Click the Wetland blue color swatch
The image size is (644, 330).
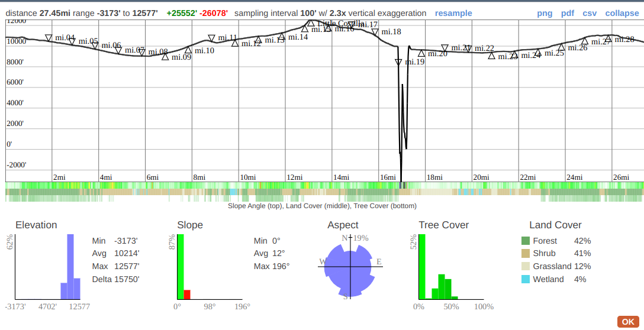pos(526,279)
